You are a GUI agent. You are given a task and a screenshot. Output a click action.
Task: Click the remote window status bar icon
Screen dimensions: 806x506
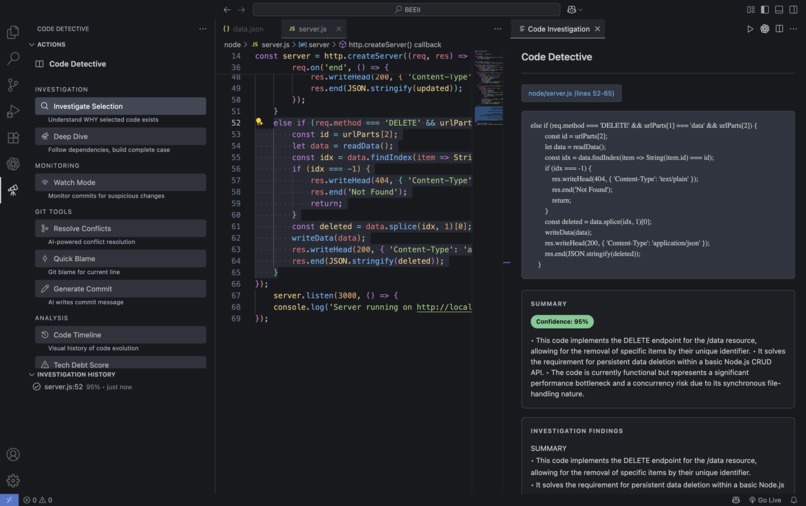[x=9, y=500]
